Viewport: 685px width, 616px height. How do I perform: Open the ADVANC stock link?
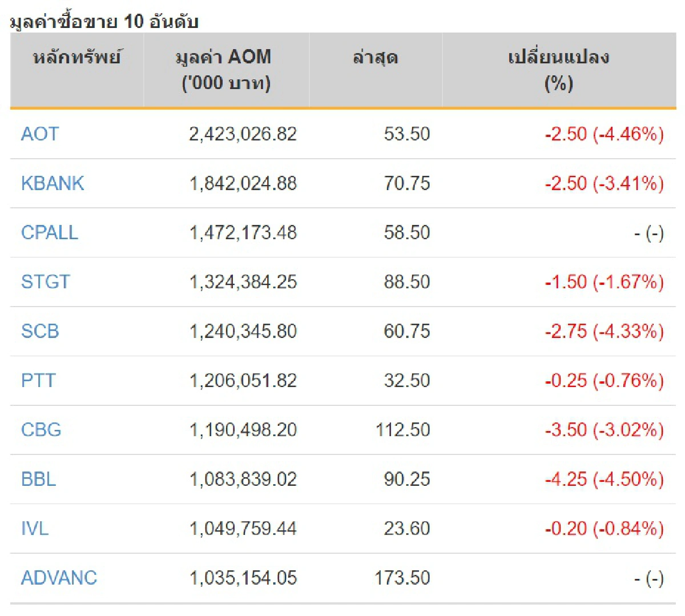click(59, 578)
